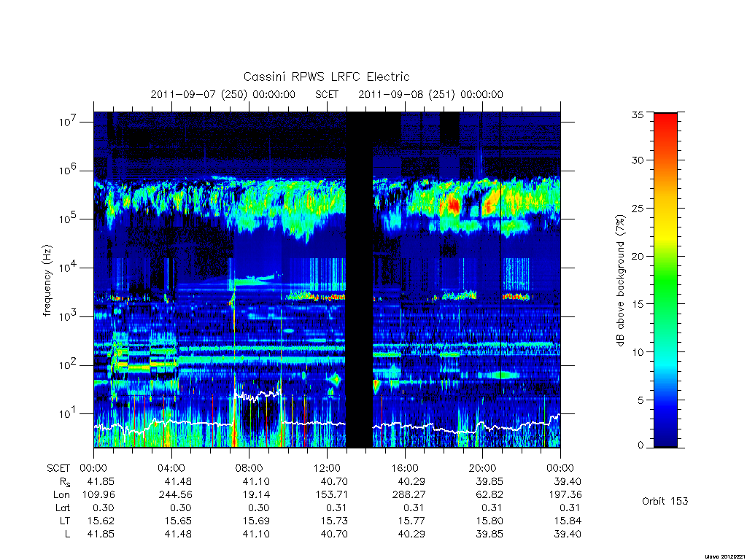Click the "Lon" row label
The width and height of the screenshot is (747, 560).
pyautogui.click(x=61, y=495)
